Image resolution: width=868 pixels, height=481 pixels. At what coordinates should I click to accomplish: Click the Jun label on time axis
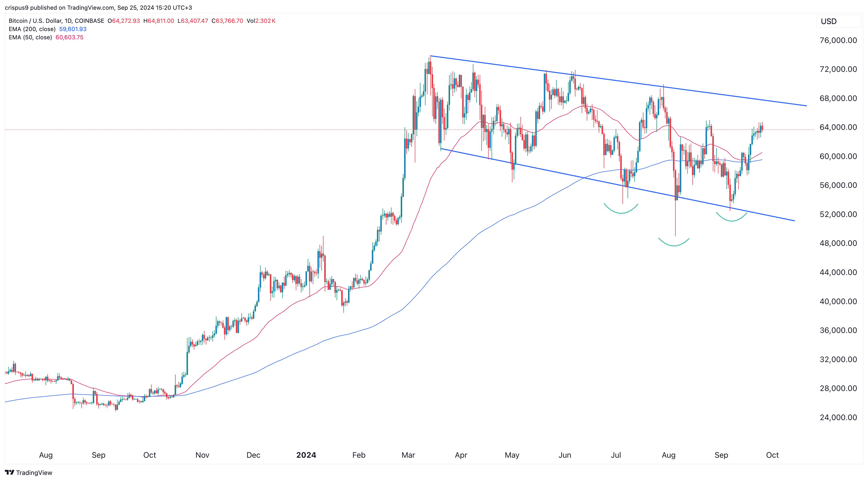point(565,455)
